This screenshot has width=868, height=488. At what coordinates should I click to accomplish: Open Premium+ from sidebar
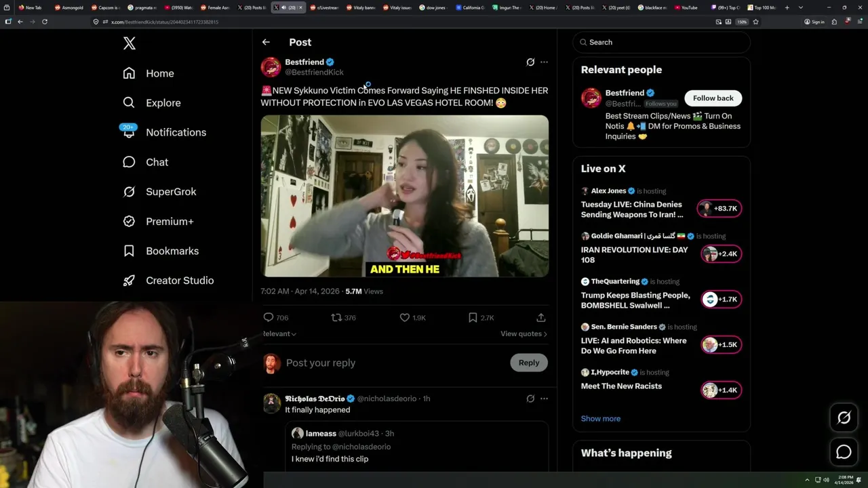click(x=158, y=222)
